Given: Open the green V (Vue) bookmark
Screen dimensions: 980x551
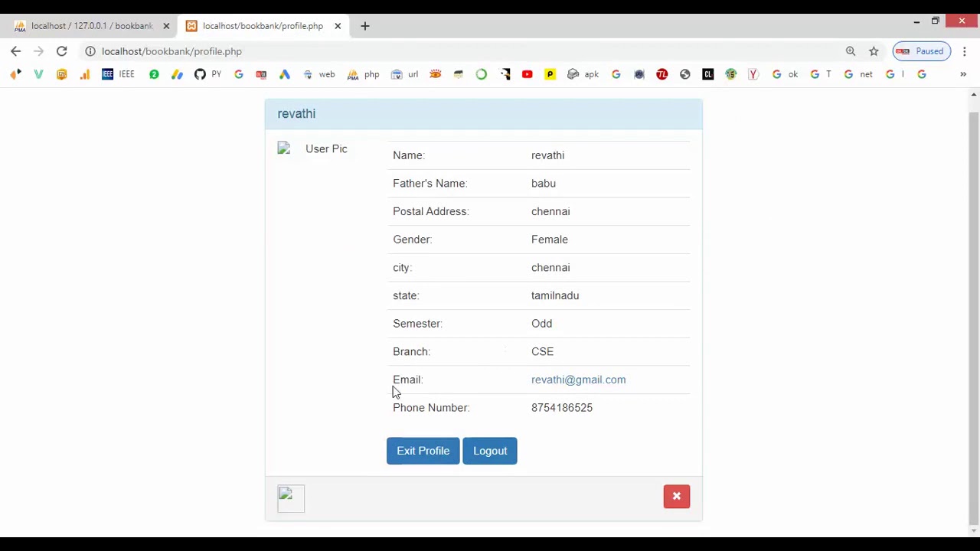Looking at the screenshot, I should click(x=39, y=74).
